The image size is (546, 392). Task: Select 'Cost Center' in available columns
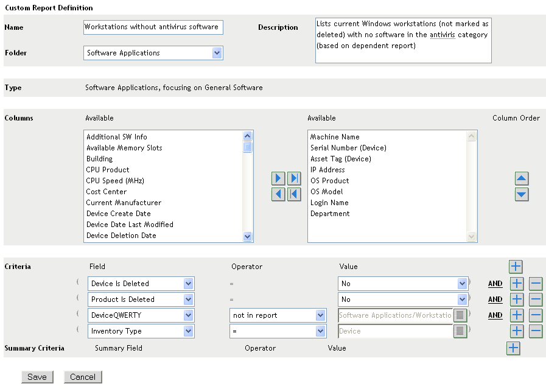pyautogui.click(x=107, y=192)
